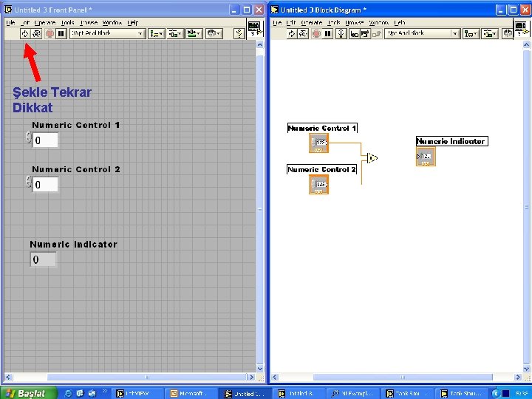Click Run Continuously in Front Panel toolbar

coord(36,33)
